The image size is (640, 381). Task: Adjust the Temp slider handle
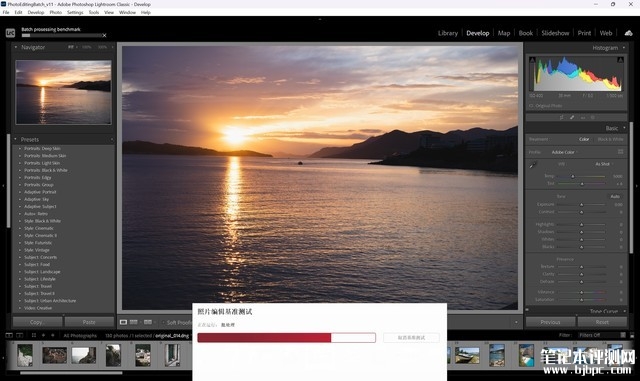(x=573, y=176)
